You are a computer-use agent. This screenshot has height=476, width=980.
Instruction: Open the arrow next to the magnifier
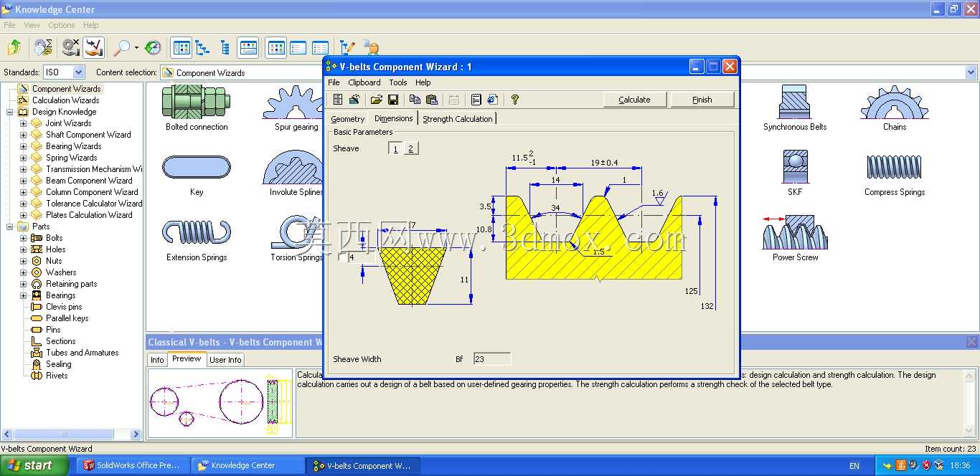[x=136, y=48]
